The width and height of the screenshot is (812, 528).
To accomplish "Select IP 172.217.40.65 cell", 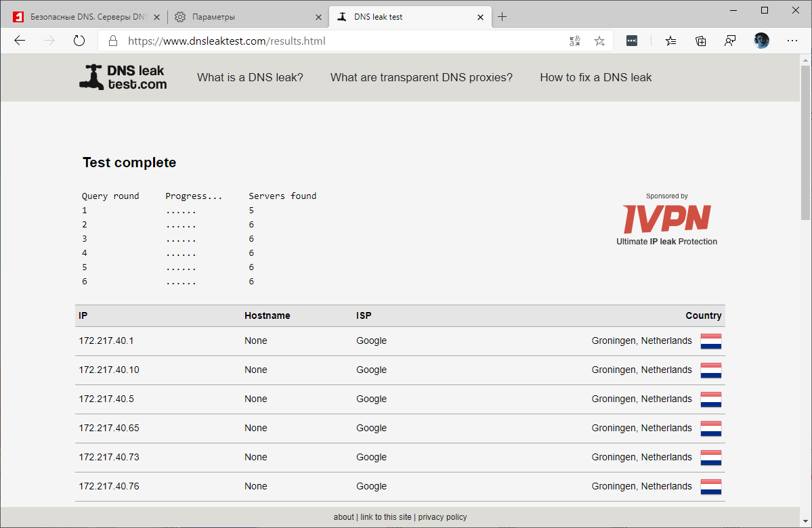I will (109, 428).
